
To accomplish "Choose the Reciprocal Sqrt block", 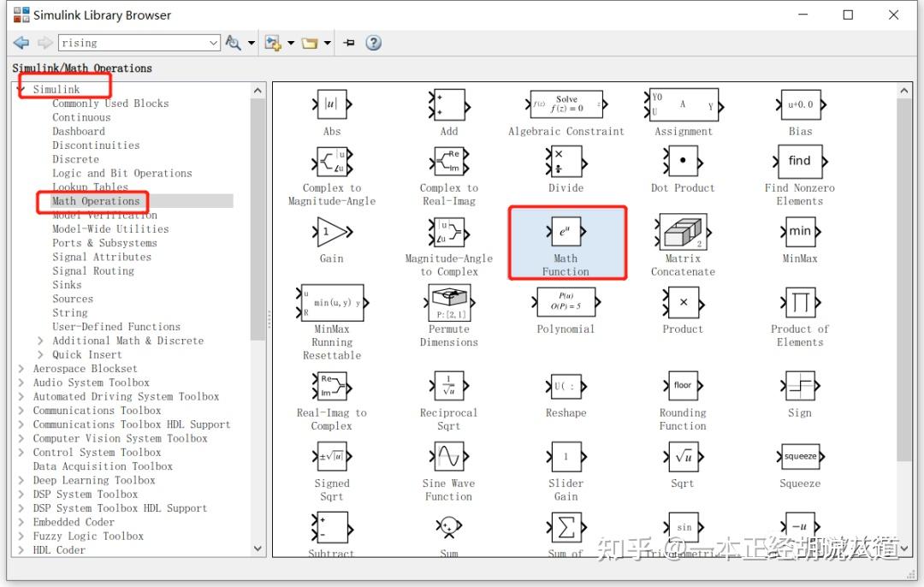I will [449, 386].
